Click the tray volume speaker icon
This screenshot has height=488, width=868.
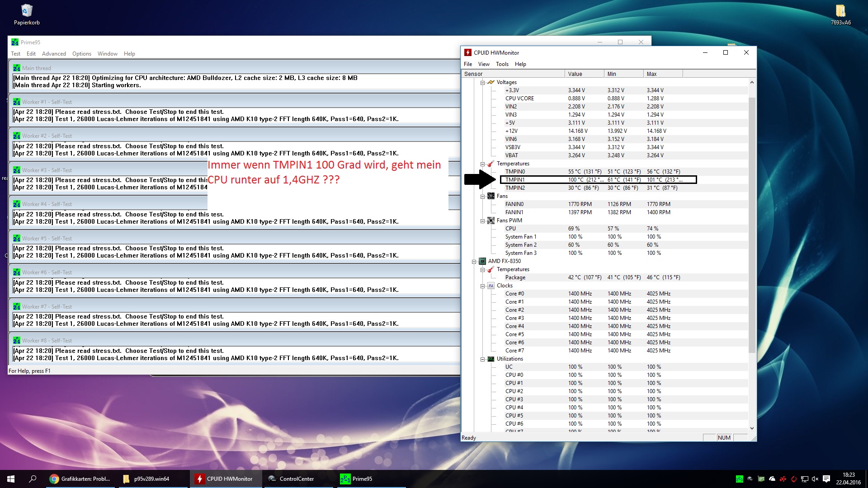click(815, 479)
